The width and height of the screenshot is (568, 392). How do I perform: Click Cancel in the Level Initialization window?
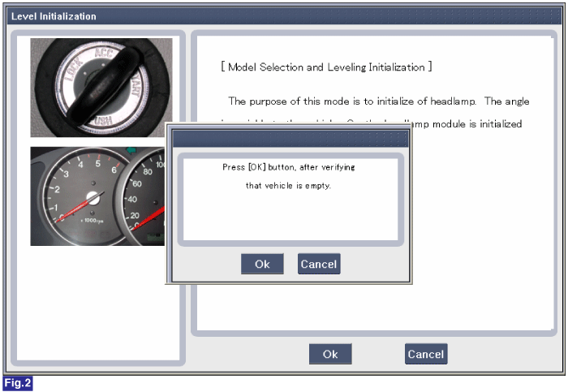coord(426,354)
